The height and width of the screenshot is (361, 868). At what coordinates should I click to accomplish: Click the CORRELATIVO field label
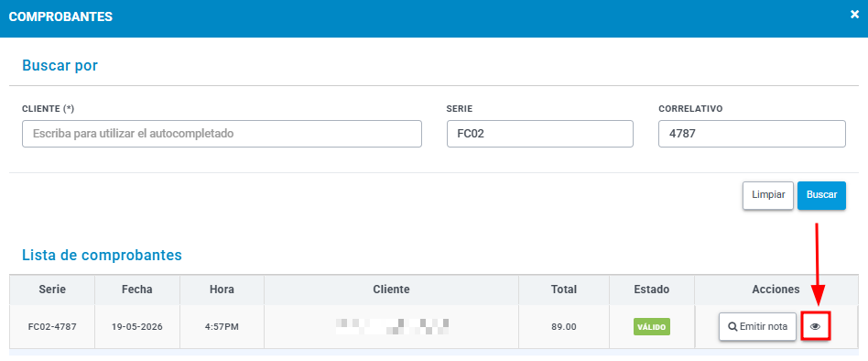(x=690, y=109)
